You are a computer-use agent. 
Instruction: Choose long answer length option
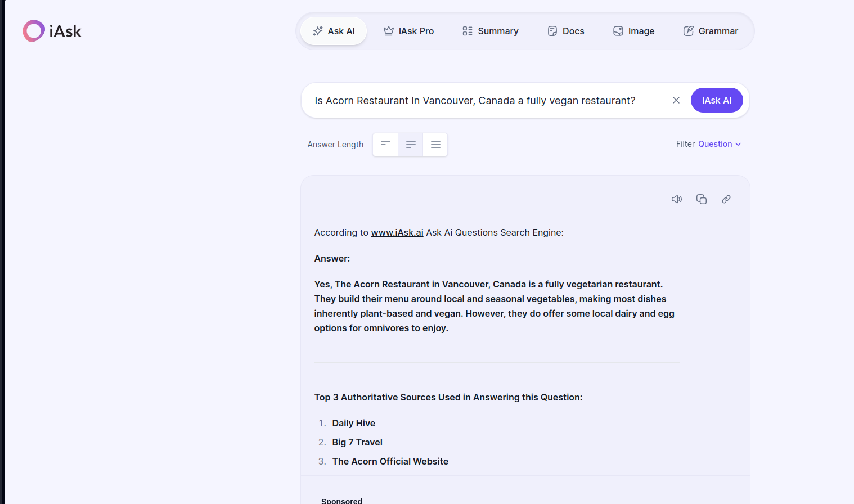click(435, 145)
